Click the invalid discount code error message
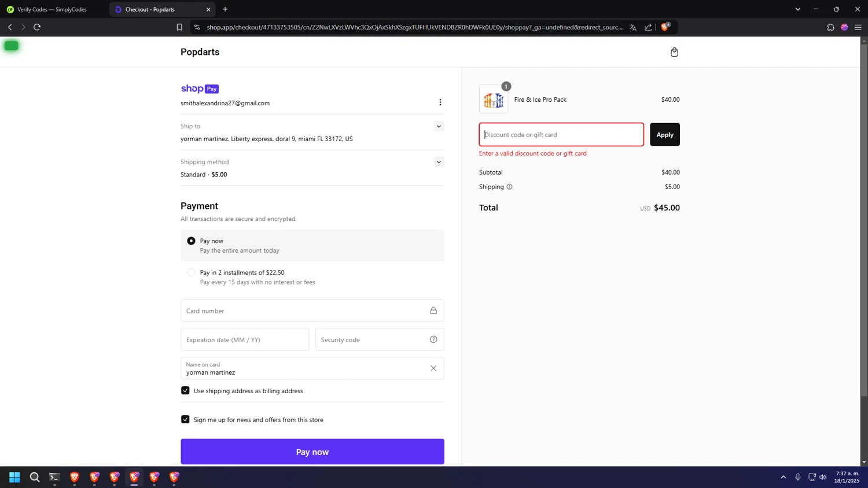Viewport: 868px width, 488px height. pos(532,153)
